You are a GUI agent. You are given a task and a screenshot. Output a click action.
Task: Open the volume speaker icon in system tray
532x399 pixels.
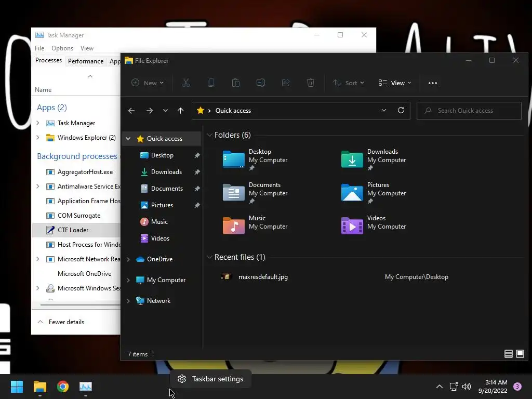(x=467, y=387)
